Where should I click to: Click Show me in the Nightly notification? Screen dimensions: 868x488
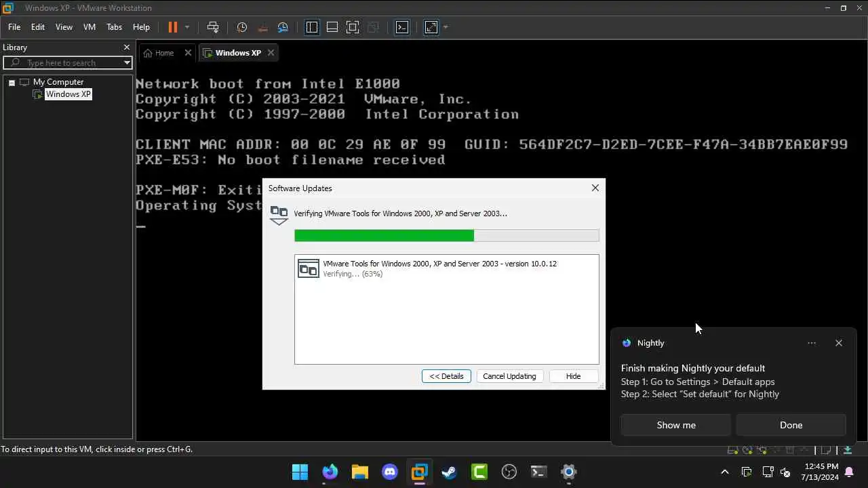pos(676,425)
